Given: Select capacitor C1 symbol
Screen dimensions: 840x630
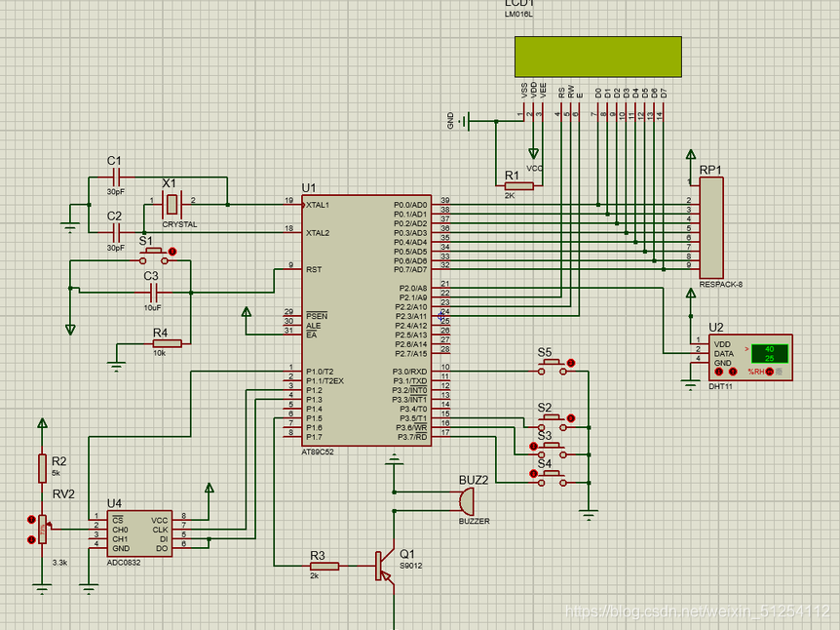Looking at the screenshot, I should [115, 177].
